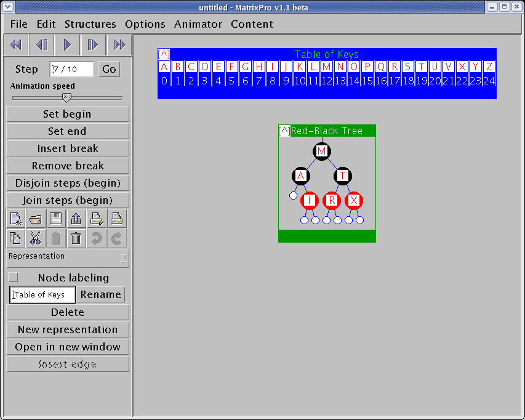Select key cell I in Table of Keys
Image resolution: width=525 pixels, height=420 pixels.
pos(272,67)
